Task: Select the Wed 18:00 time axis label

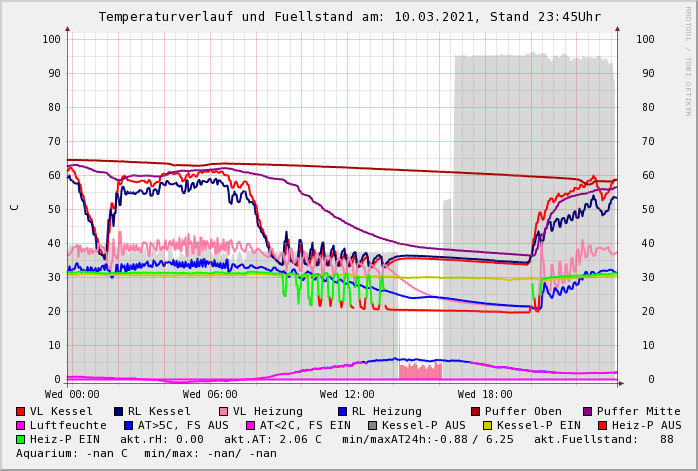Action: 484,395
